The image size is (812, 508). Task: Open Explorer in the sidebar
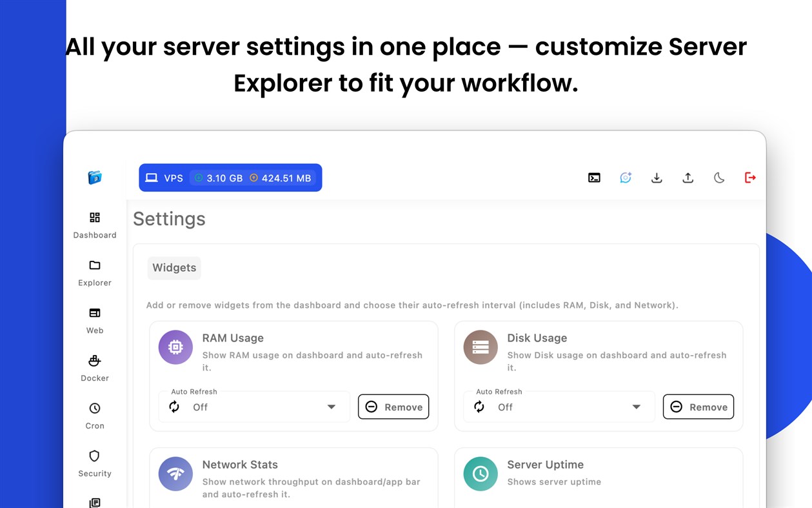95,273
